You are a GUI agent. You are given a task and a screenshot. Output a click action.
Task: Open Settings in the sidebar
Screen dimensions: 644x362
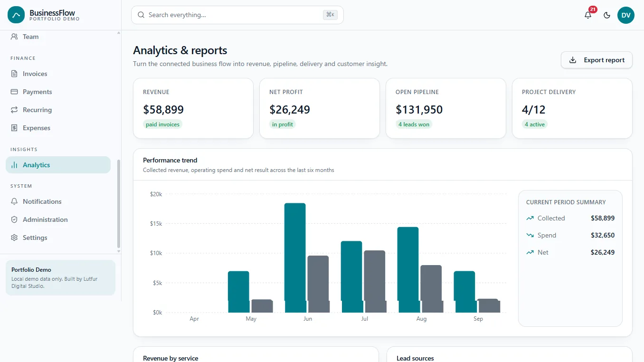pos(58,238)
